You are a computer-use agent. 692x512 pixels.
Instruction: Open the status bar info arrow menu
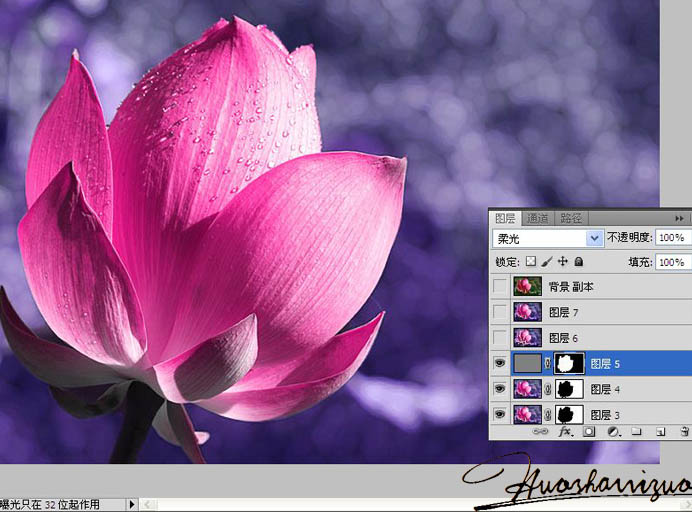point(132,505)
